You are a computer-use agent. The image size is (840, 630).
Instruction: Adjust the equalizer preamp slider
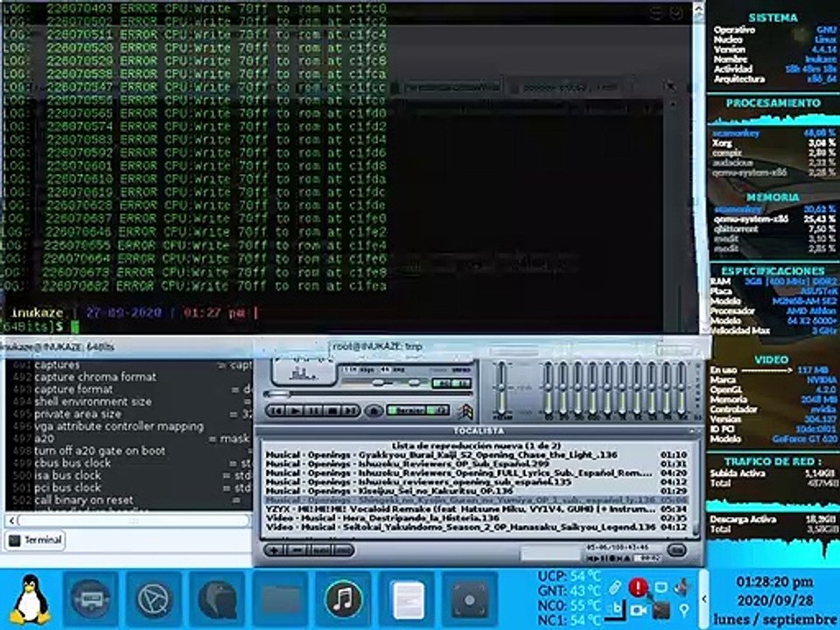pos(501,388)
